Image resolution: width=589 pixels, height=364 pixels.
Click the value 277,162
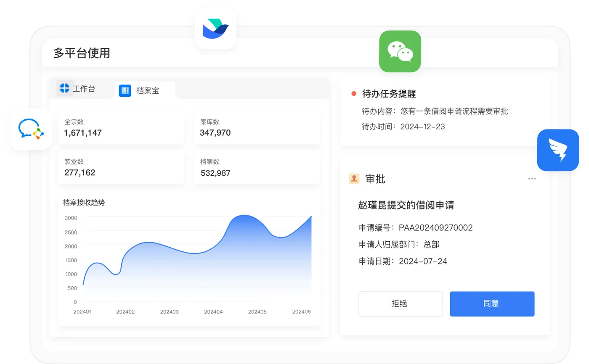point(80,173)
